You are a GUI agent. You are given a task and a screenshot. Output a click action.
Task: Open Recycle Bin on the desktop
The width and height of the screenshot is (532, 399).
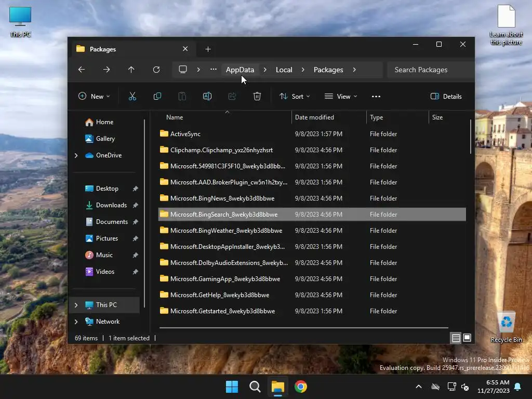(506, 327)
